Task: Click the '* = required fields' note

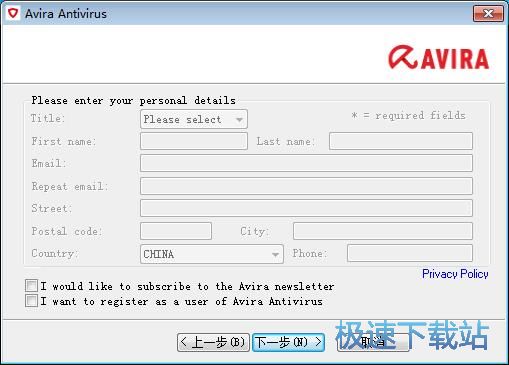Action: click(408, 116)
